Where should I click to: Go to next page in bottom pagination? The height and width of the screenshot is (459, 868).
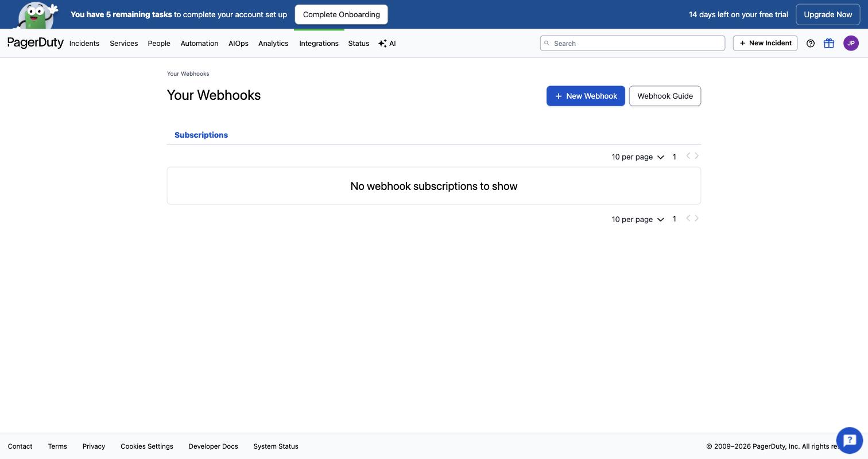tap(697, 219)
